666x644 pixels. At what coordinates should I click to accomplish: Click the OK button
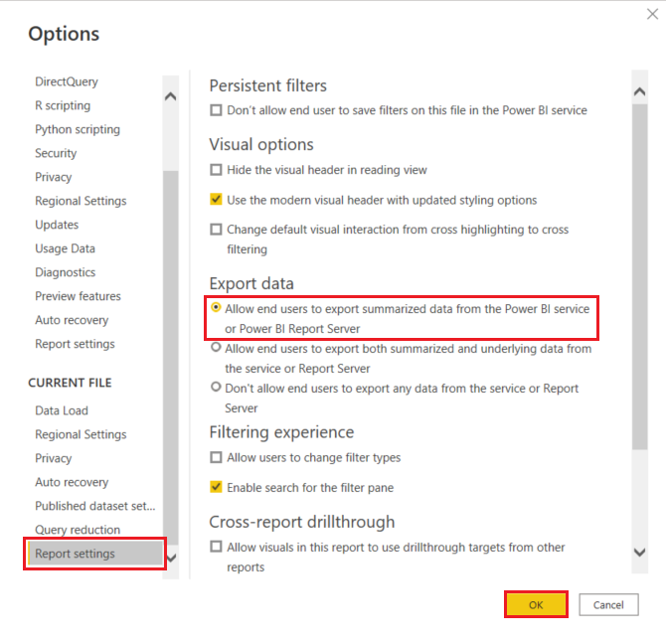(x=536, y=604)
